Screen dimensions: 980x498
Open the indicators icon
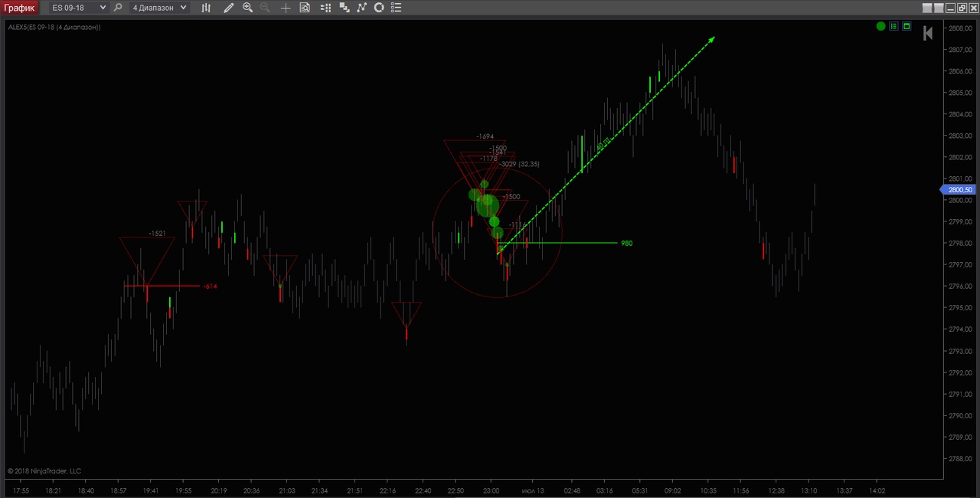(361, 8)
